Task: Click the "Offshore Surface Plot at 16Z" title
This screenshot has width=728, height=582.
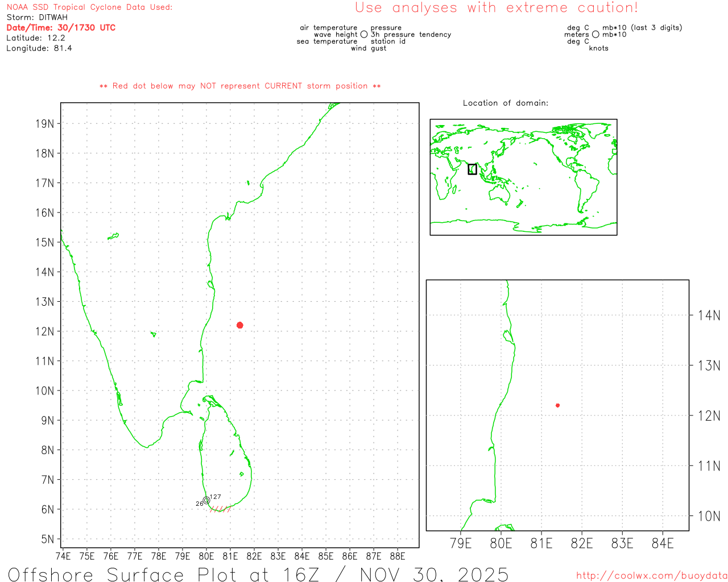Action: [x=258, y=574]
